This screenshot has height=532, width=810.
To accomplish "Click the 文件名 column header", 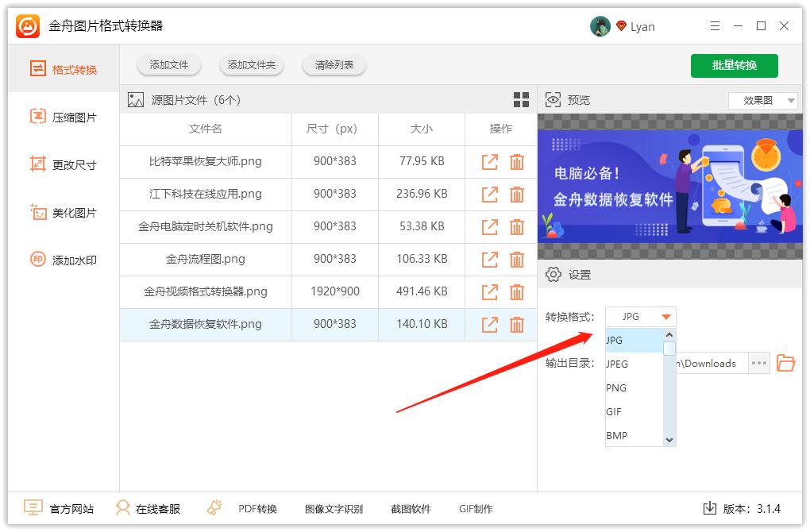I will tap(206, 129).
